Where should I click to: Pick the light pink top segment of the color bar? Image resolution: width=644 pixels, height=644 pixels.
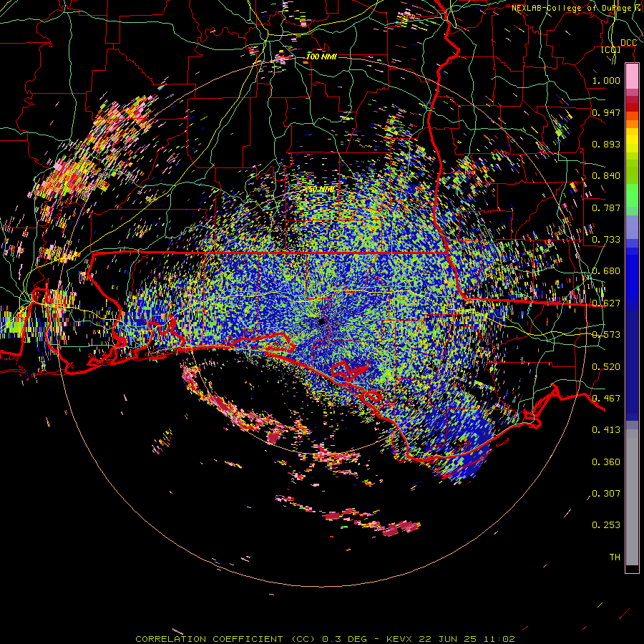pos(632,77)
